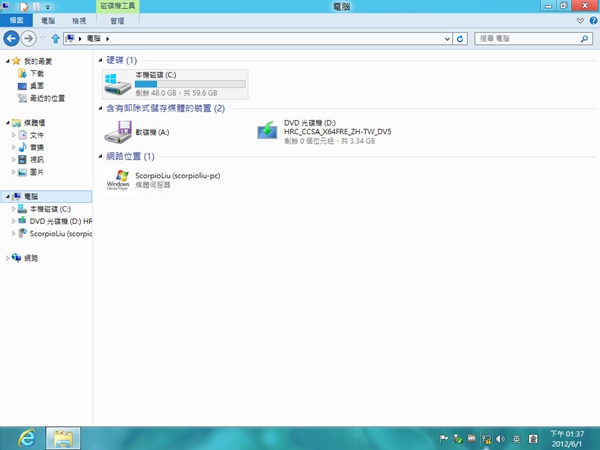The height and width of the screenshot is (450, 600).
Task: Go back using the Back arrow button
Action: pos(11,39)
